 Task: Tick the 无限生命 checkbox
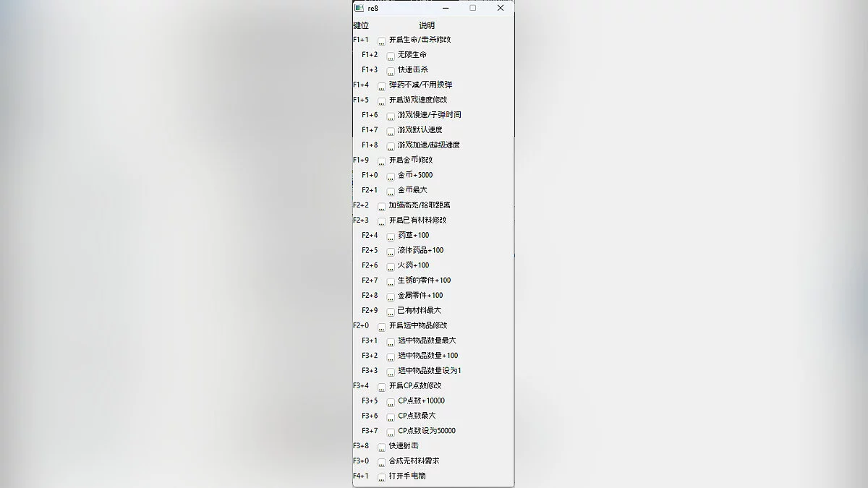point(391,56)
